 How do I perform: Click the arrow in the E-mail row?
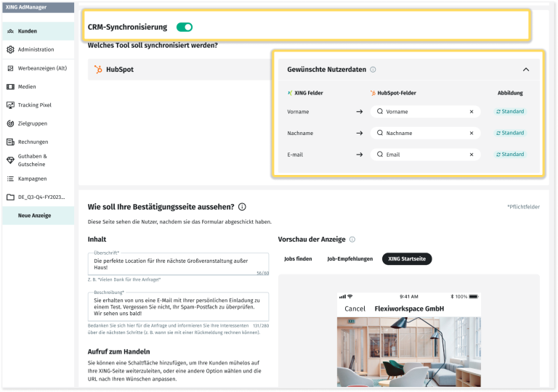(x=360, y=155)
